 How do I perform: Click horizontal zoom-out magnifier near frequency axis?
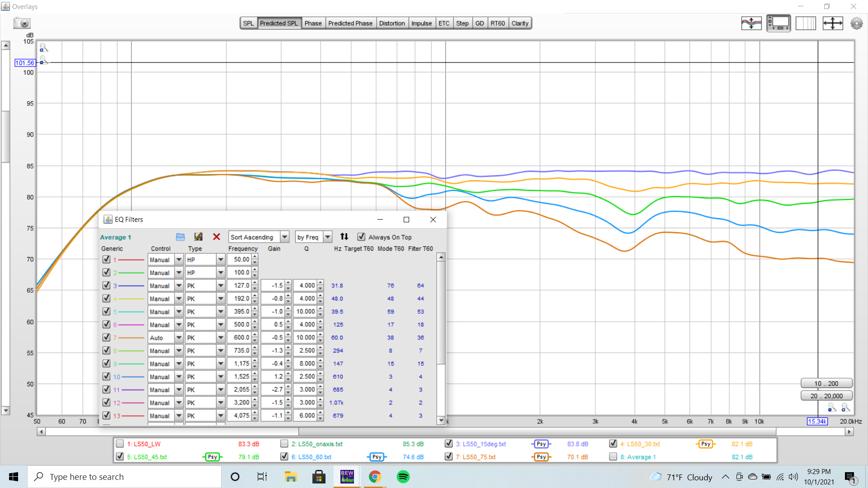point(832,408)
